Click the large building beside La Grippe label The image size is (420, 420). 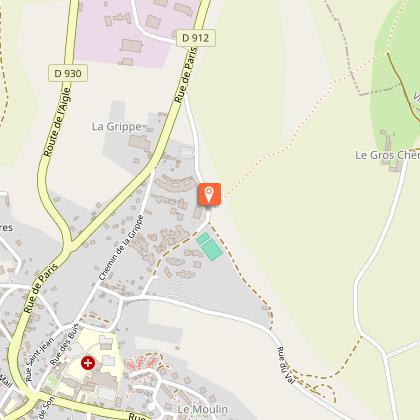tap(140, 142)
